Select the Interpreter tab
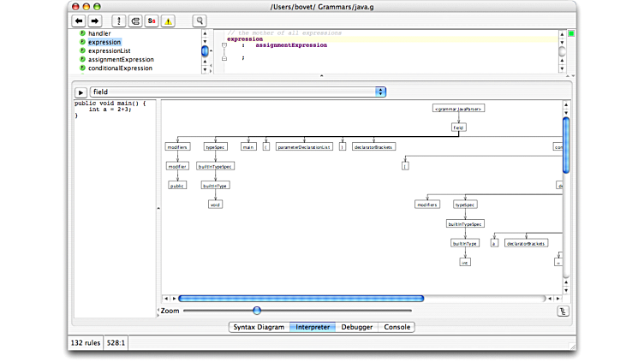This screenshot has height=362, width=644. click(313, 327)
